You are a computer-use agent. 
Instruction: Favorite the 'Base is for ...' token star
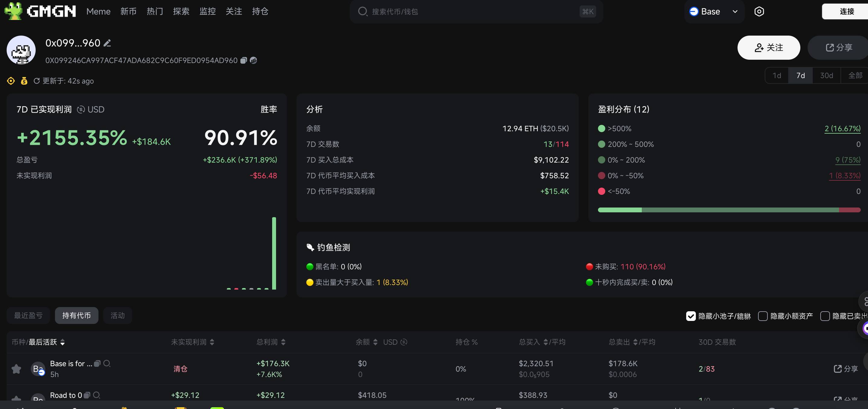point(16,369)
